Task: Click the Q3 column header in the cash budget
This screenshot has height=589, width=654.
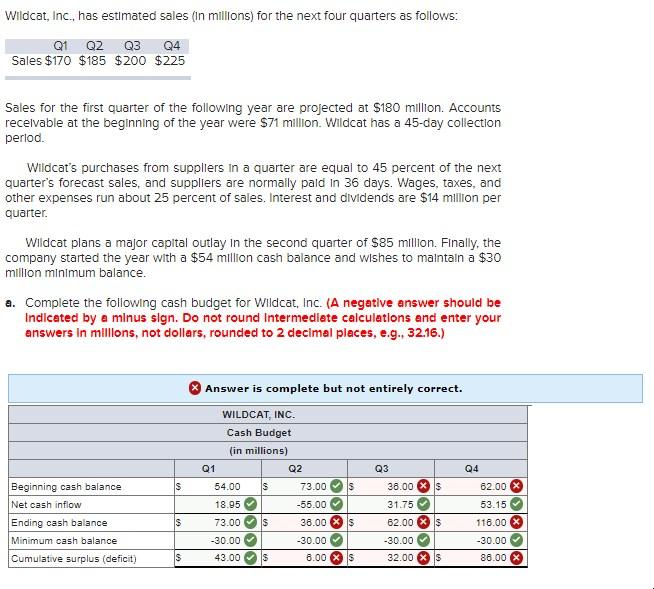Action: [382, 468]
